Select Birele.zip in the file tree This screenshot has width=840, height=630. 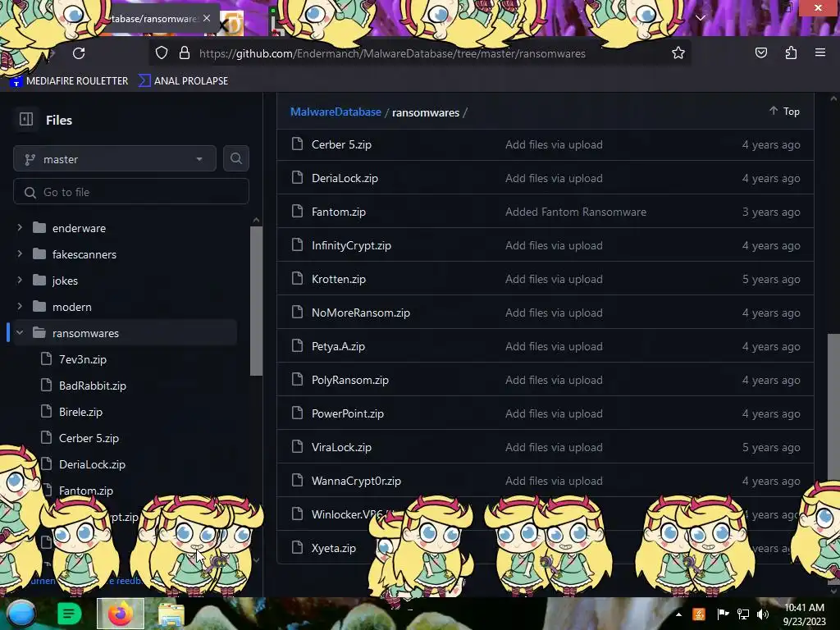click(x=80, y=412)
